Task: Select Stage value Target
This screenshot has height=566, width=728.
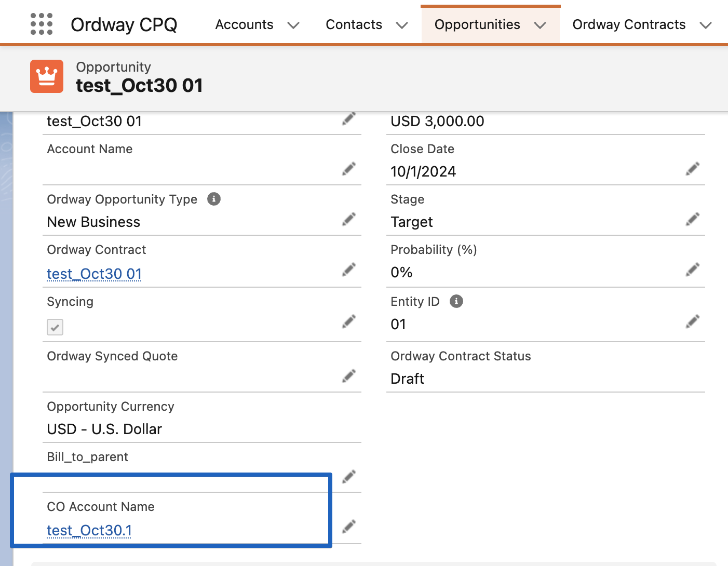Action: tap(412, 222)
